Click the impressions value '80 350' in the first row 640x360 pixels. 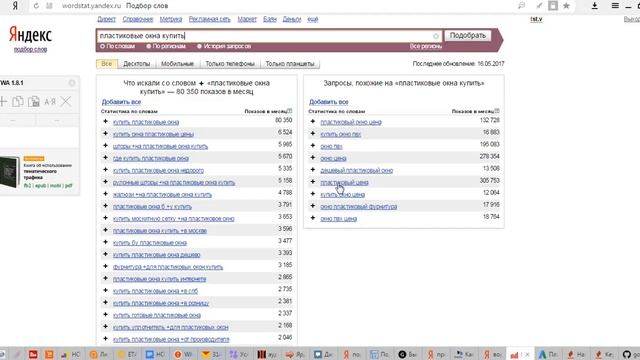coord(284,120)
